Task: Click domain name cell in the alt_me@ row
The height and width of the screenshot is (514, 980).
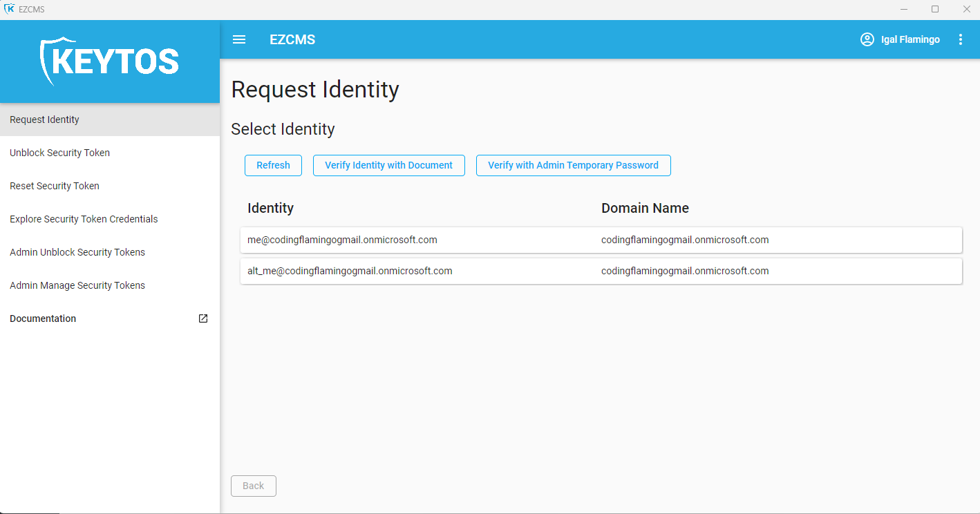Action: pyautogui.click(x=685, y=271)
